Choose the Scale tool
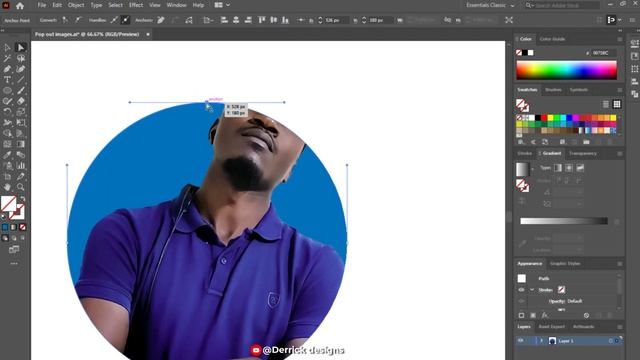 coord(21,111)
